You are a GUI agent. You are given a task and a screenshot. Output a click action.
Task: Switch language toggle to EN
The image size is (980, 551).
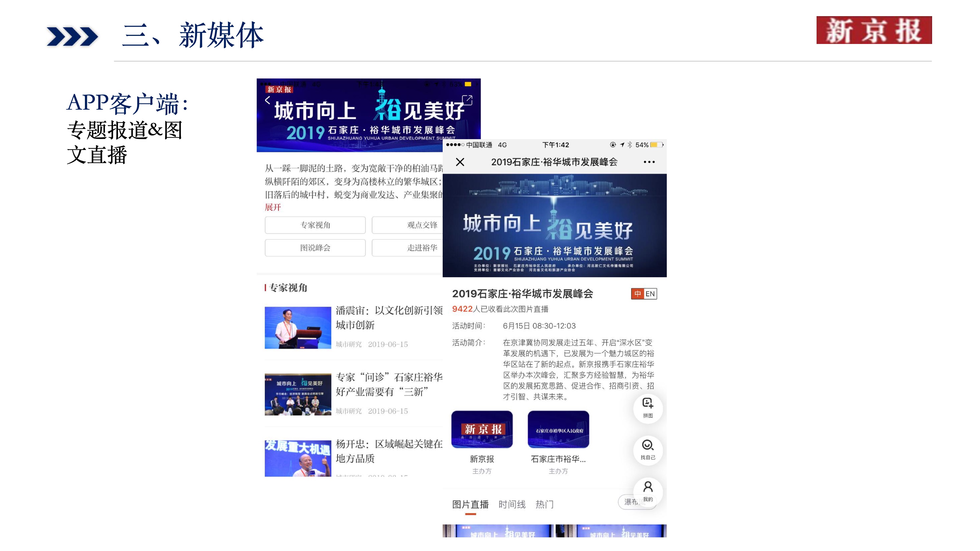click(650, 294)
